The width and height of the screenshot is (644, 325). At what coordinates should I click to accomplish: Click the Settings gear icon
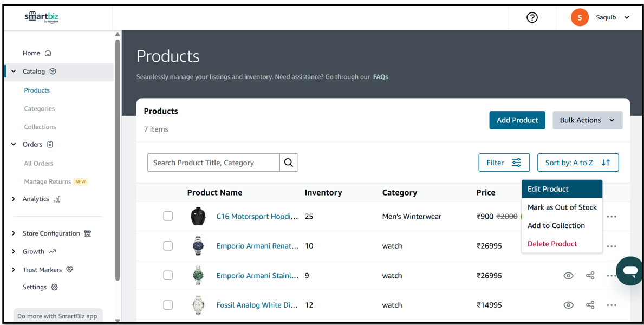(x=54, y=287)
